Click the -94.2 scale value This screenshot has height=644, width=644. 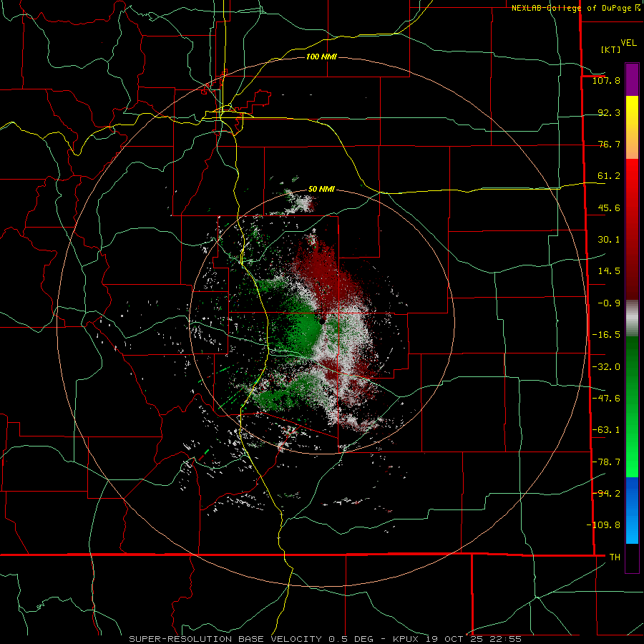606,493
